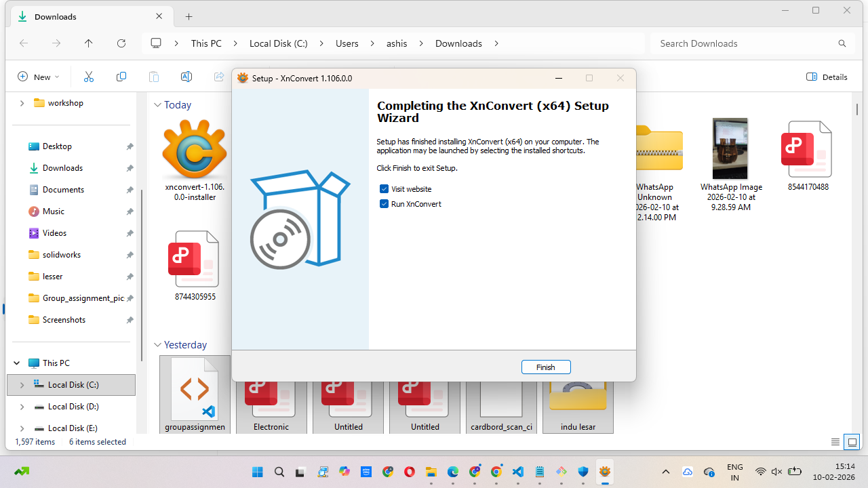Click the Local Disk (C:) breadcrumb in address bar
The image size is (868, 488).
[279, 43]
